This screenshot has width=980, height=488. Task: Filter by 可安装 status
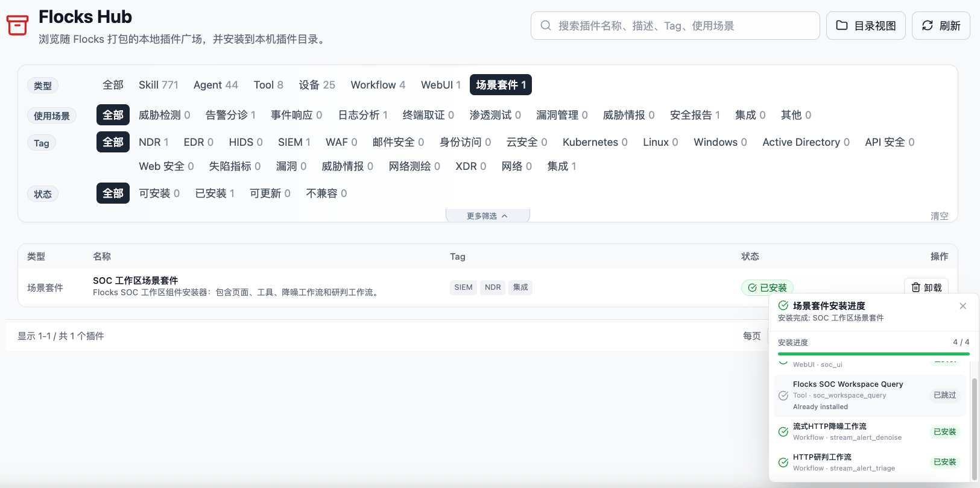(159, 193)
